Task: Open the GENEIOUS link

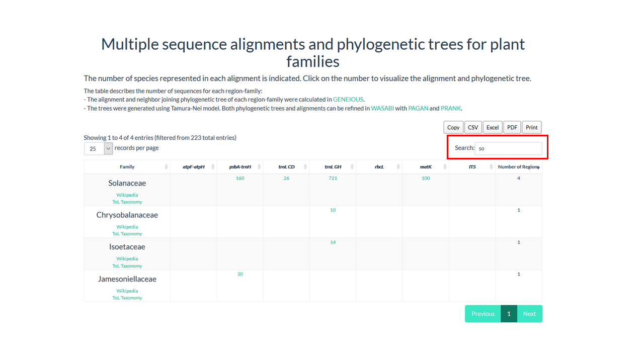Action: [x=348, y=100]
